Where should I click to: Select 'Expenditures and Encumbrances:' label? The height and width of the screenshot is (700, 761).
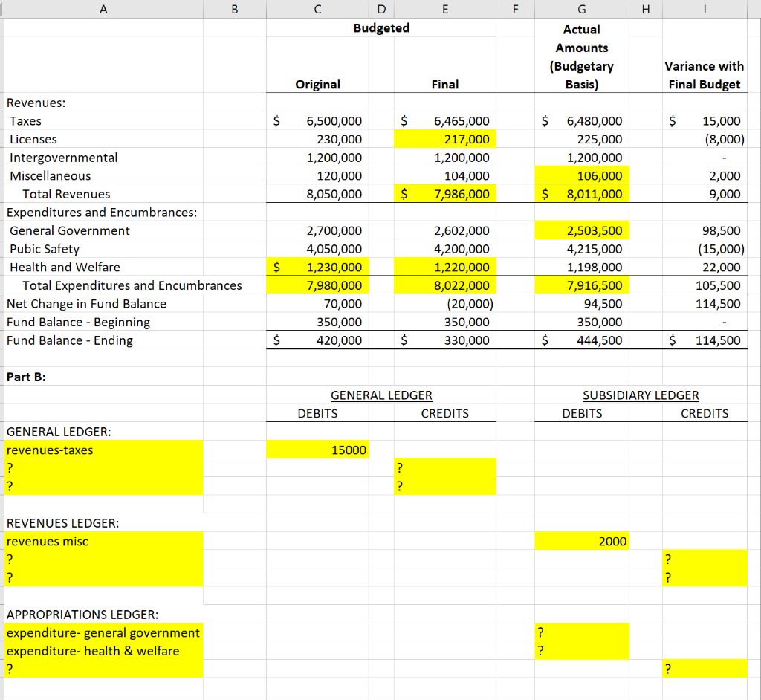(x=101, y=213)
